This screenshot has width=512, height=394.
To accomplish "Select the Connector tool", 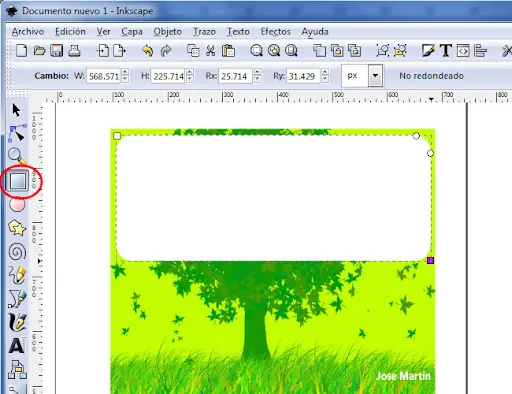I will (17, 369).
